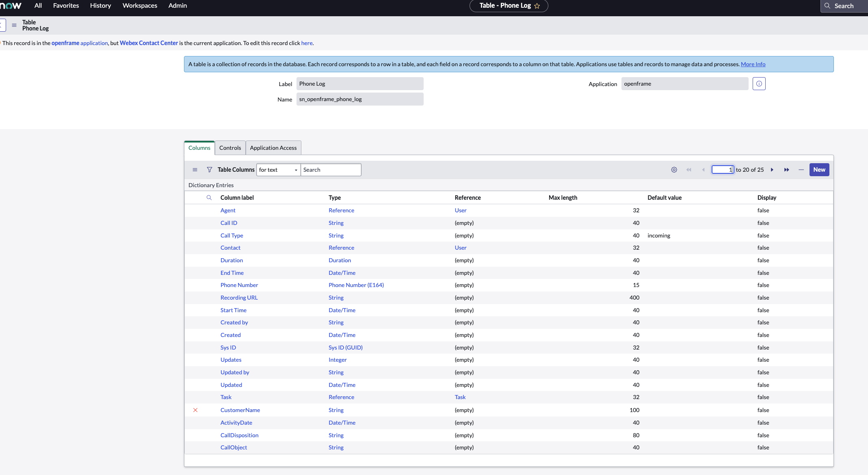Show filter funnel for Table Columns
Viewport: 868px width, 475px height.
pyautogui.click(x=209, y=170)
